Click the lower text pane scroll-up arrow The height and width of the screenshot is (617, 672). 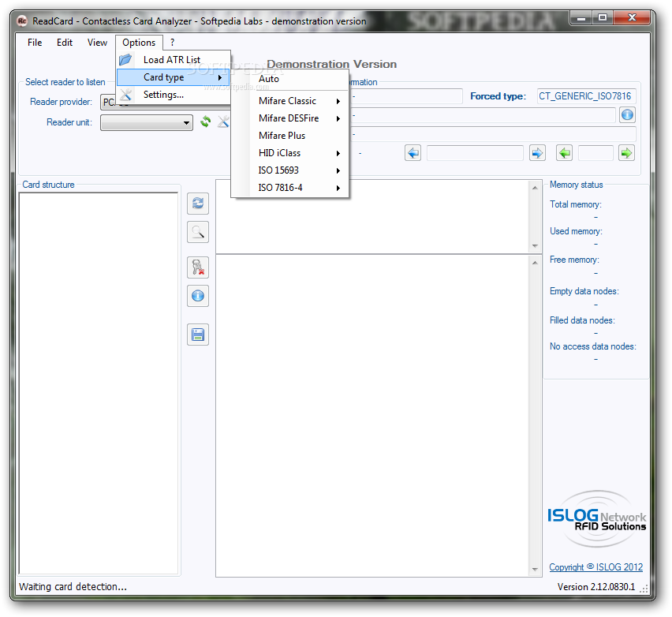coord(535,263)
